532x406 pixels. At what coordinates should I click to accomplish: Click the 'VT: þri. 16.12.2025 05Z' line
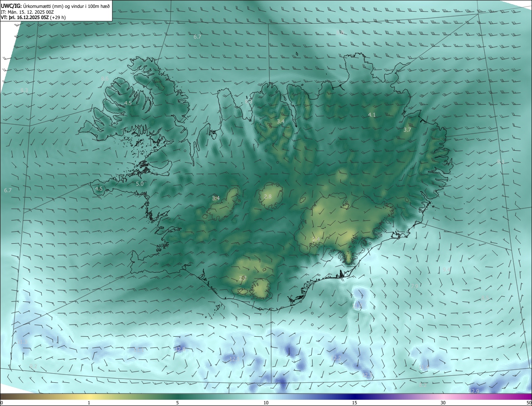[33, 17]
